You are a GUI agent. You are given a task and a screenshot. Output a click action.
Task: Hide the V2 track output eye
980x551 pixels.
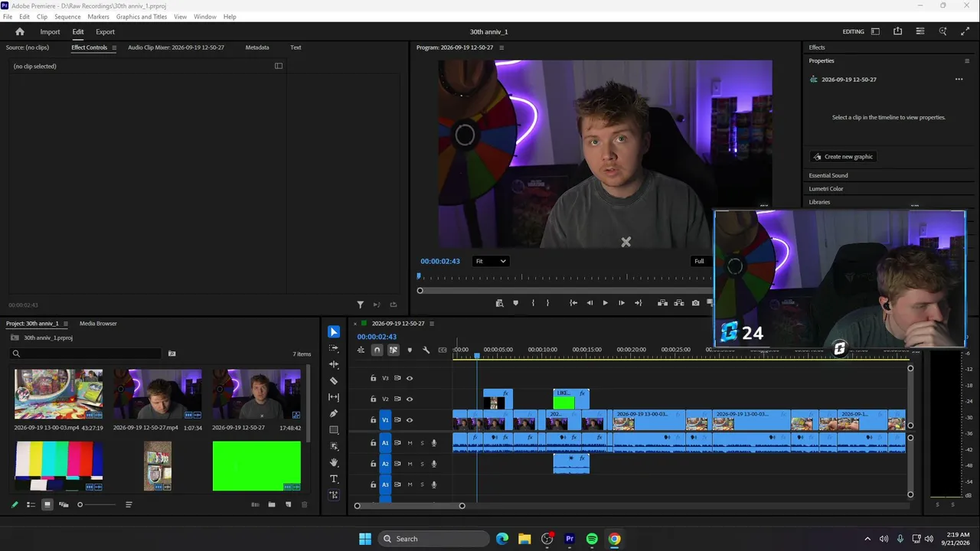tap(410, 399)
